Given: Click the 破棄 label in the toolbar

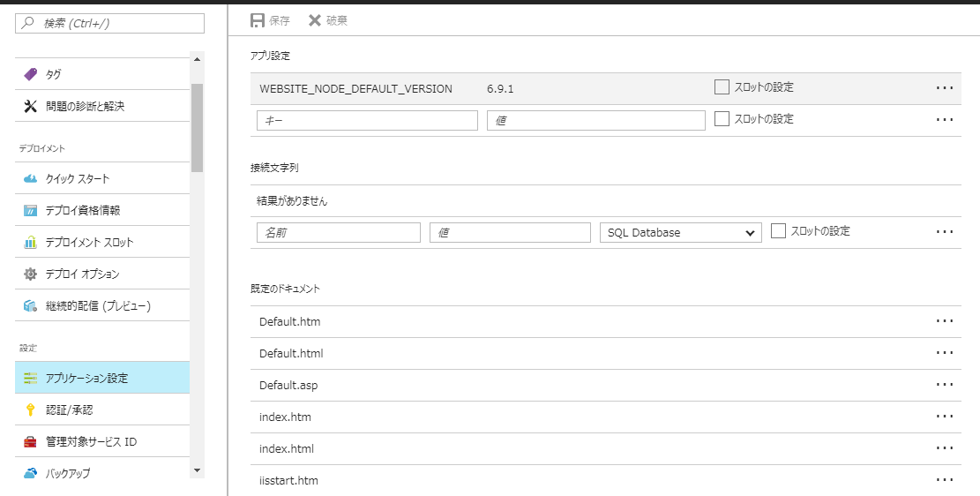Looking at the screenshot, I should click(337, 20).
